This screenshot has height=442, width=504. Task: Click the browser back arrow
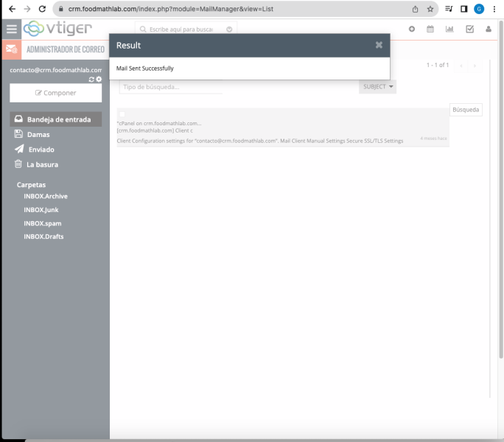pos(13,9)
